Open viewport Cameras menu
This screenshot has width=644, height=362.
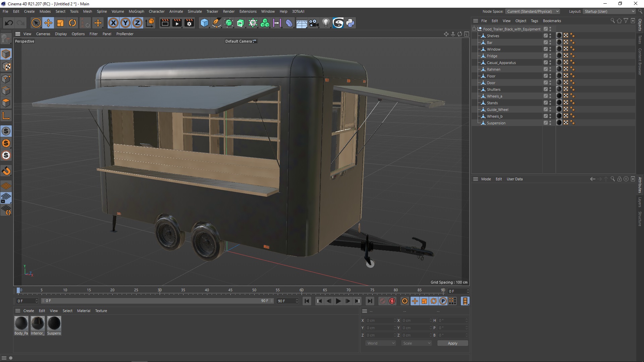coord(43,34)
